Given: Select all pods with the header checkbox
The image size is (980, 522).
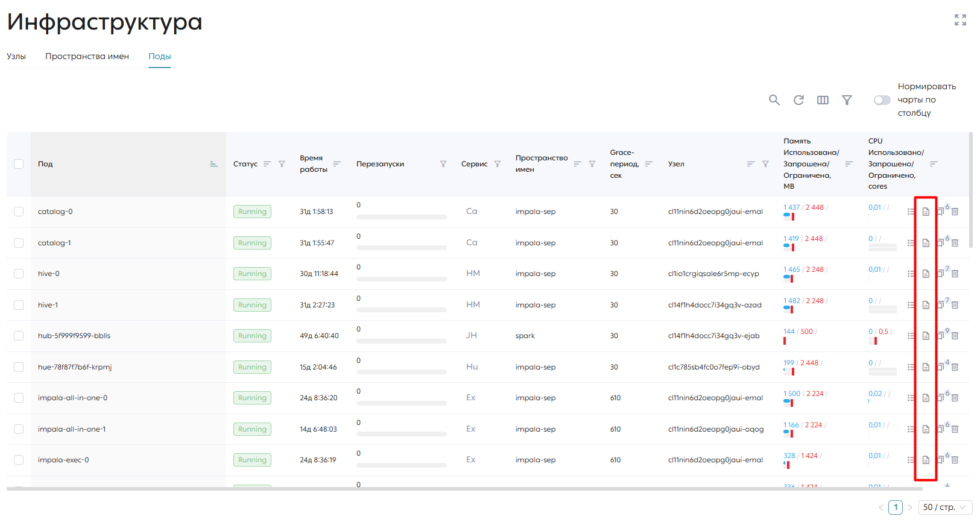Looking at the screenshot, I should [19, 164].
